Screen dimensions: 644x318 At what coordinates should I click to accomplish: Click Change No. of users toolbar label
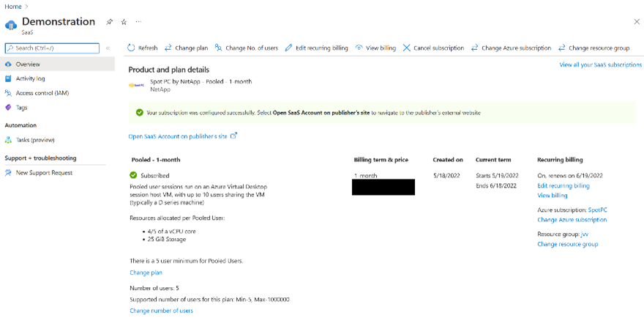coord(252,48)
